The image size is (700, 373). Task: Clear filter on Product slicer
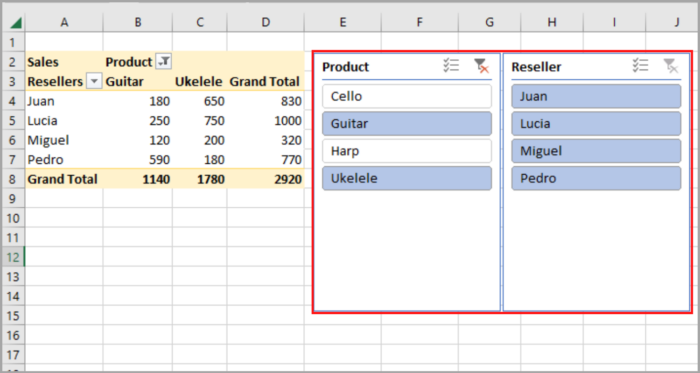coord(481,66)
